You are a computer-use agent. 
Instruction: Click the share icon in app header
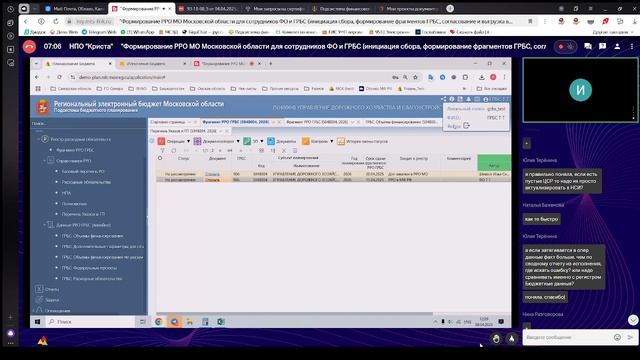point(444,99)
